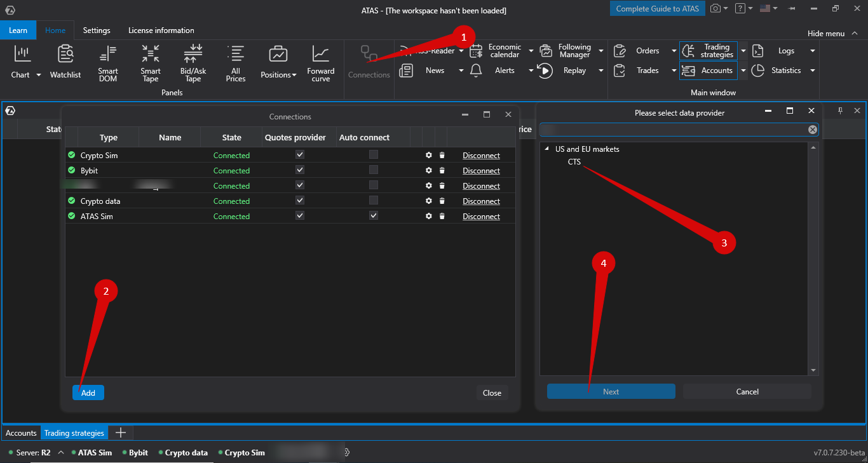Image resolution: width=868 pixels, height=463 pixels.
Task: Expand the News dropdown arrow
Action: click(x=461, y=70)
